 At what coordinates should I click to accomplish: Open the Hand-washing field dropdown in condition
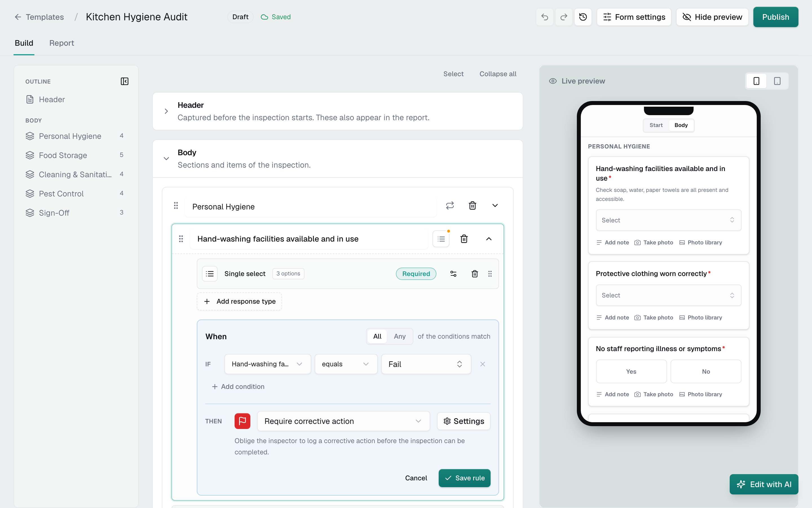pos(267,364)
